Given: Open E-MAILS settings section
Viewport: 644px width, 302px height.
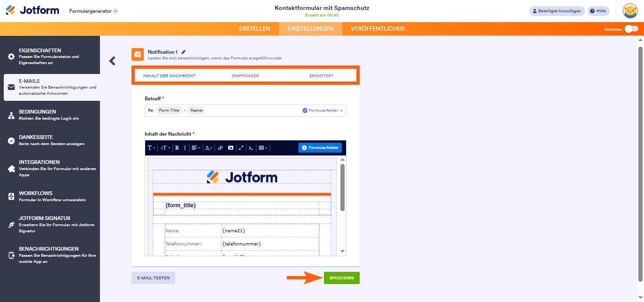Looking at the screenshot, I should [x=52, y=87].
